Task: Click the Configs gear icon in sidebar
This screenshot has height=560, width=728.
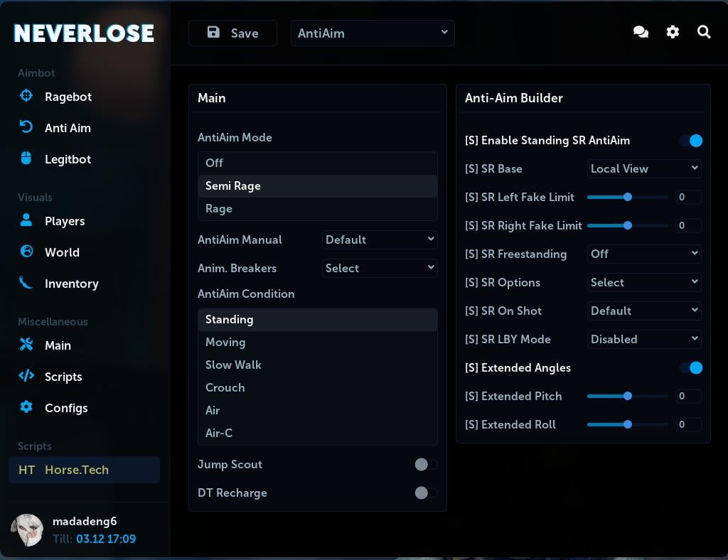Action: pyautogui.click(x=26, y=407)
